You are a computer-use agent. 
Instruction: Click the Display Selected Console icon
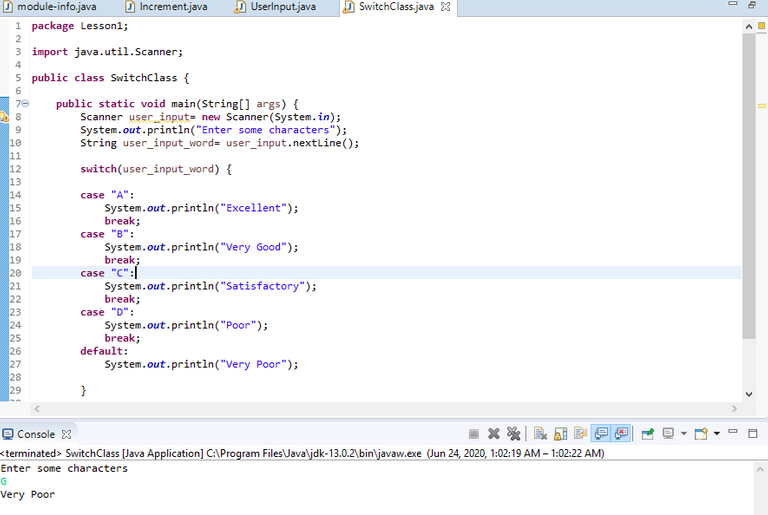pos(668,434)
